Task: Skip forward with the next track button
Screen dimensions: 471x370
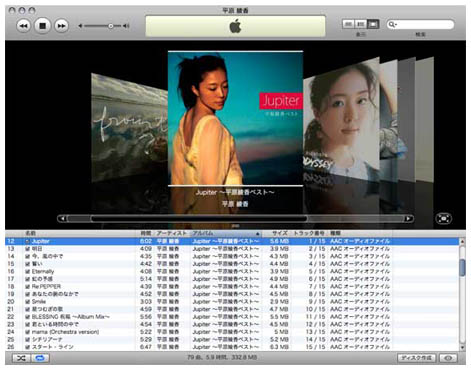Action: pyautogui.click(x=62, y=26)
